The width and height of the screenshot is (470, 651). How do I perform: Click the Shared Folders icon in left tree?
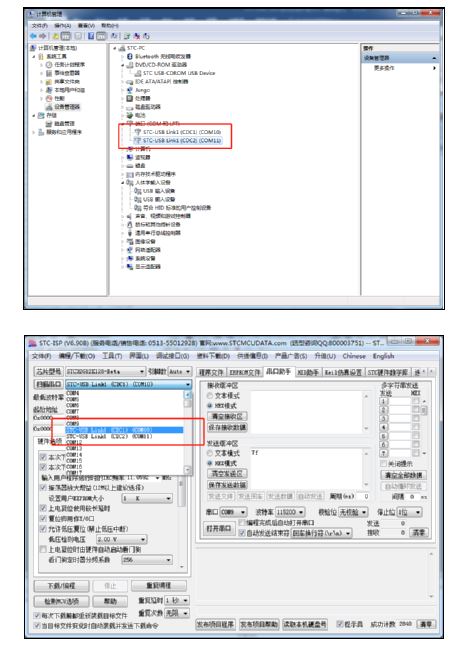(49, 81)
